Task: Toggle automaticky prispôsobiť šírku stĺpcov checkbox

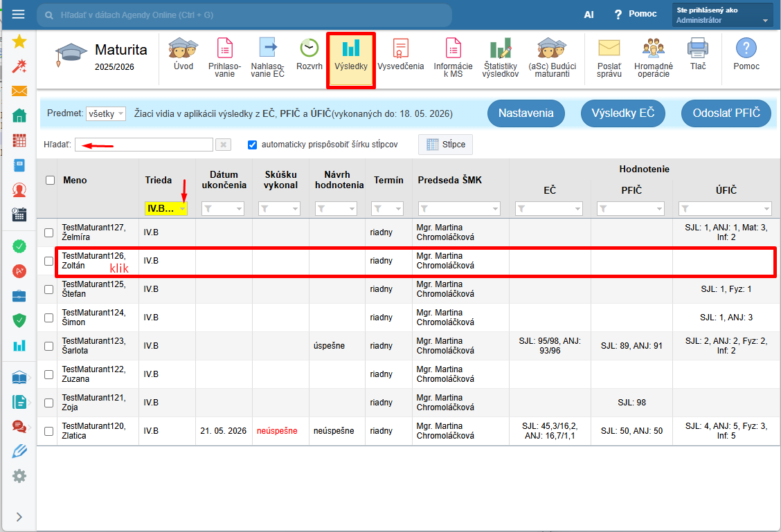Action: coord(253,145)
